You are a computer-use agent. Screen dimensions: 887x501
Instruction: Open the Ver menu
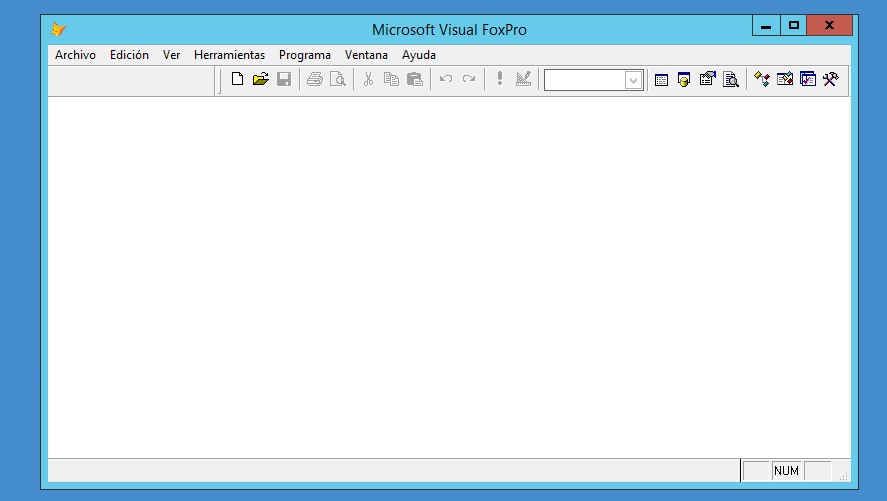(x=171, y=55)
